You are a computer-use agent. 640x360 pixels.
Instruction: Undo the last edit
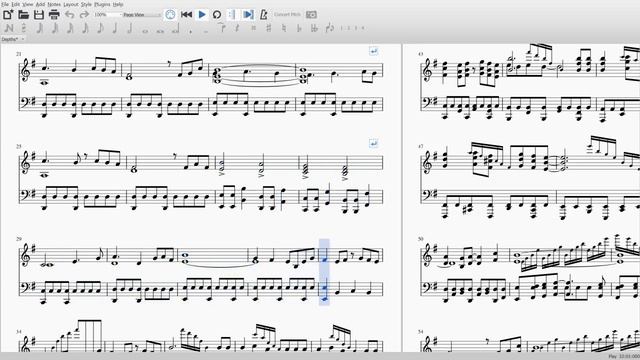pos(69,15)
